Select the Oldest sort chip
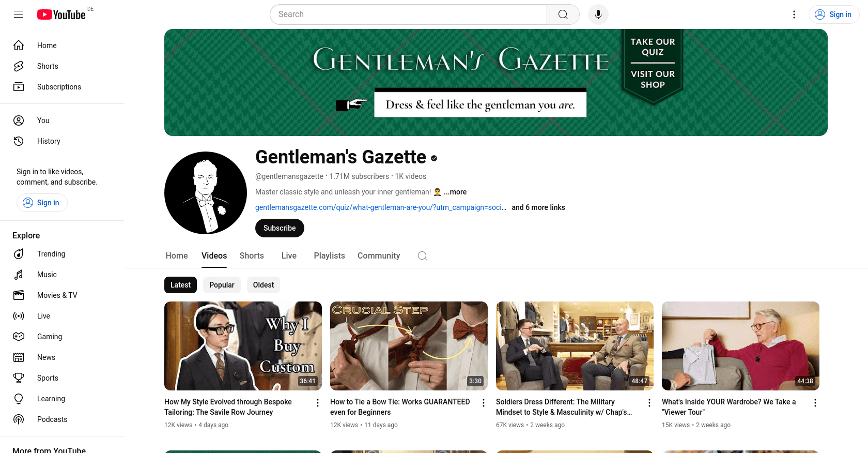The image size is (868, 453). click(x=263, y=285)
